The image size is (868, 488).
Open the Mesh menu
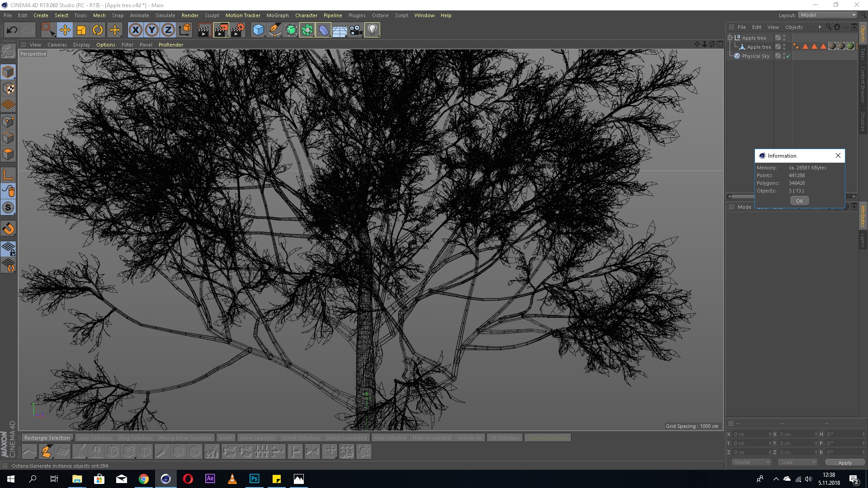pos(99,15)
